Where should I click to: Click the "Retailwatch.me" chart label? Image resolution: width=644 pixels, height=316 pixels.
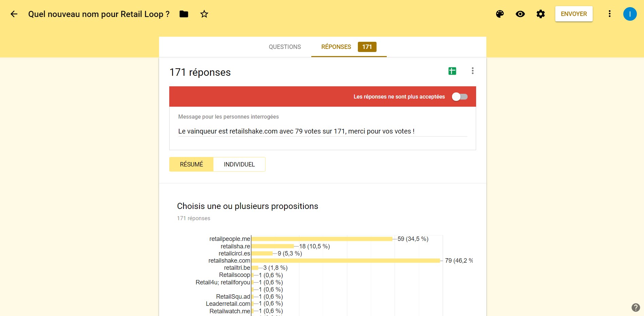point(230,311)
